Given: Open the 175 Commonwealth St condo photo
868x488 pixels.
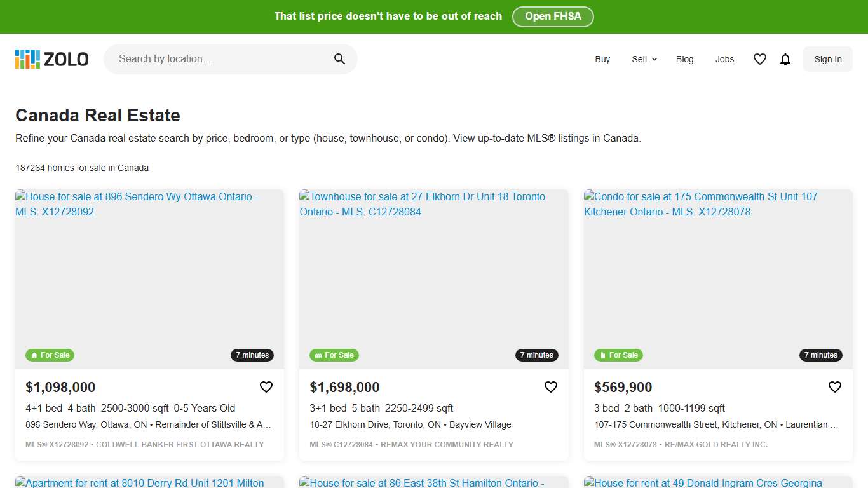Looking at the screenshot, I should (x=718, y=280).
